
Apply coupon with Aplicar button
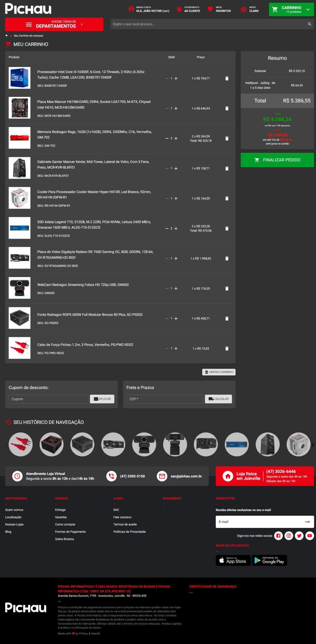102,399
